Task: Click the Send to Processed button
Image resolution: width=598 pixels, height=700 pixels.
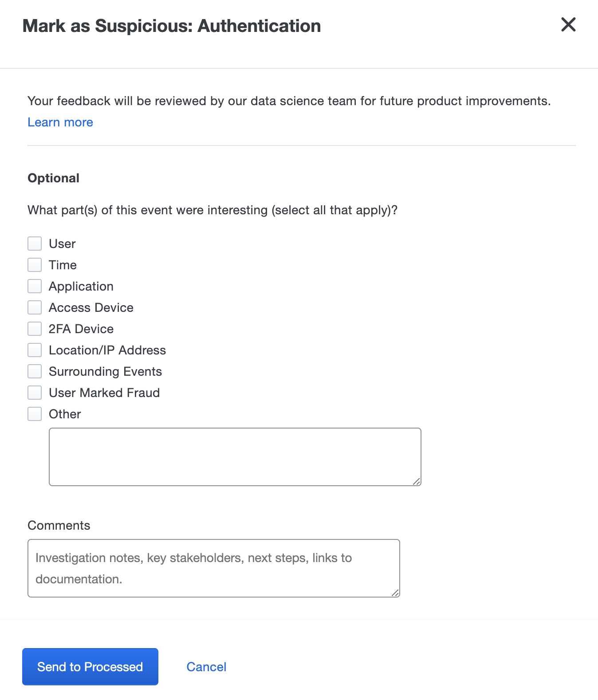Action: click(x=90, y=666)
